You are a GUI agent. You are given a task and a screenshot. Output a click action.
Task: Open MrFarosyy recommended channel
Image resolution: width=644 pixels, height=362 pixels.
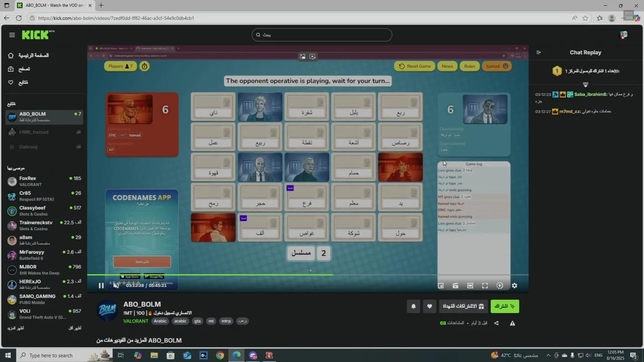[x=44, y=255]
